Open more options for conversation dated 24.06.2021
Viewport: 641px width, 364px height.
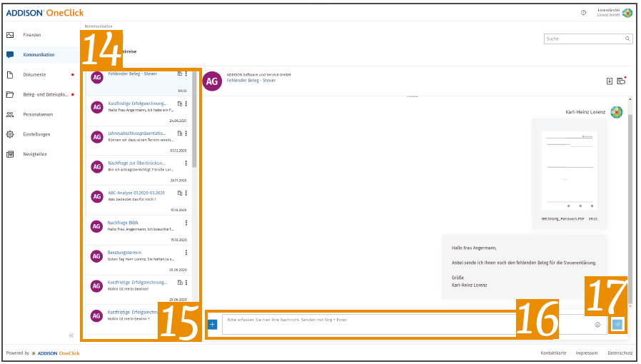(x=186, y=103)
